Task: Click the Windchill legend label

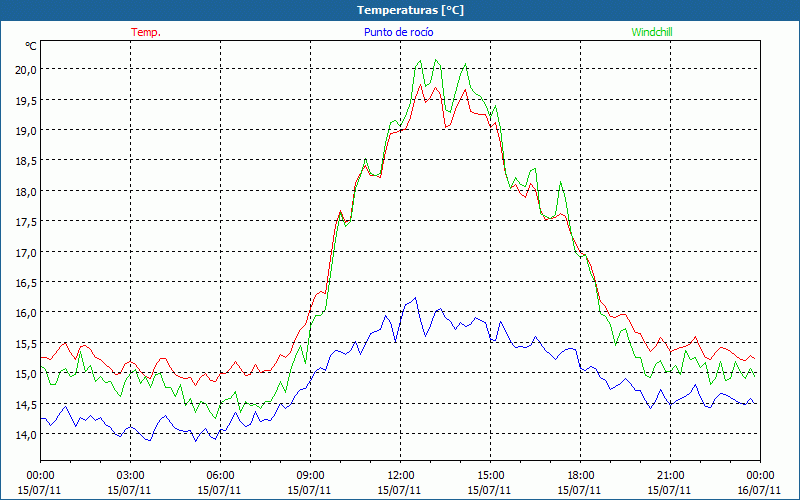Action: [x=652, y=32]
